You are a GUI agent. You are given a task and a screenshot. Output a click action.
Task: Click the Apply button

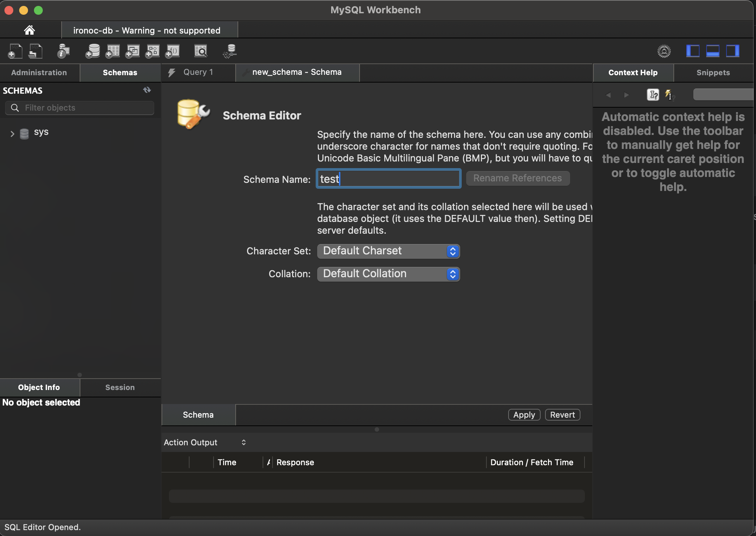pyautogui.click(x=524, y=415)
